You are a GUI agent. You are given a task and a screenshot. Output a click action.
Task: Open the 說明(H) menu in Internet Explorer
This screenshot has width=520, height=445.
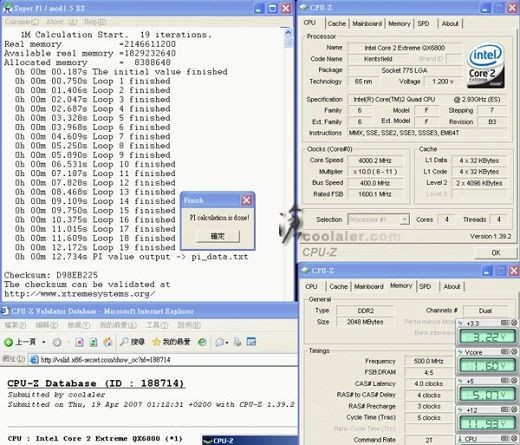(x=189, y=325)
